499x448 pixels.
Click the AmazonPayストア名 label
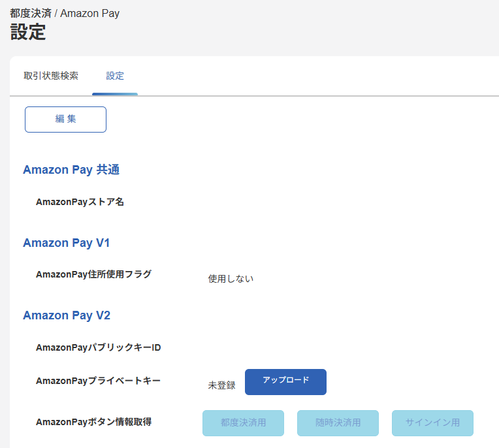[x=80, y=202]
